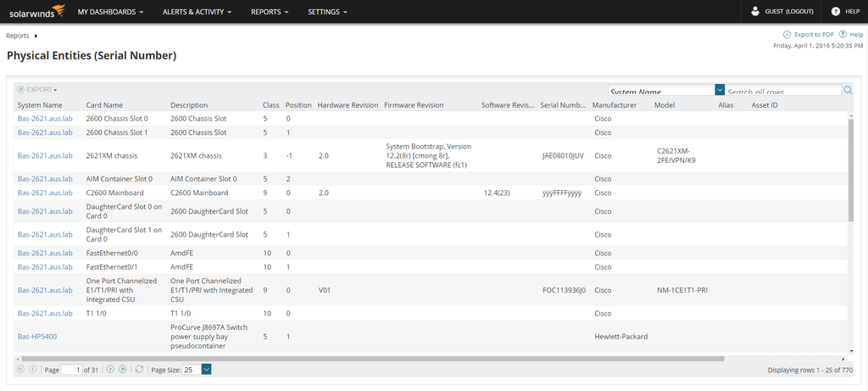The image size is (868, 391).
Task: Open Bas-2621.aus.lab link in C2600 Mainboard row
Action: pyautogui.click(x=45, y=193)
